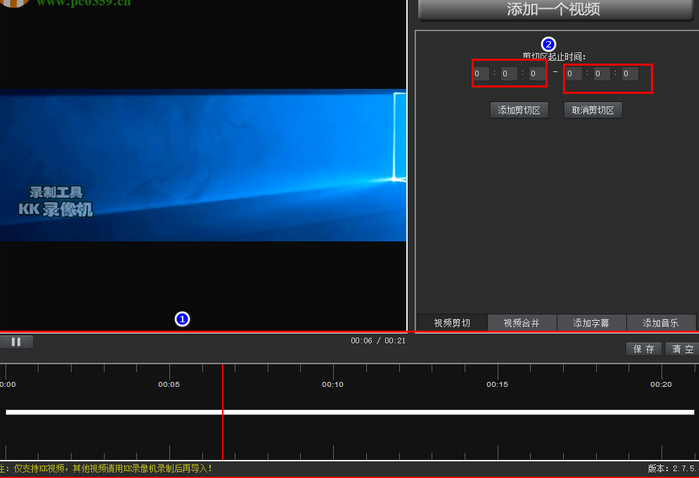Viewport: 699px width, 478px height.
Task: Select the start time seconds field
Action: tap(536, 74)
